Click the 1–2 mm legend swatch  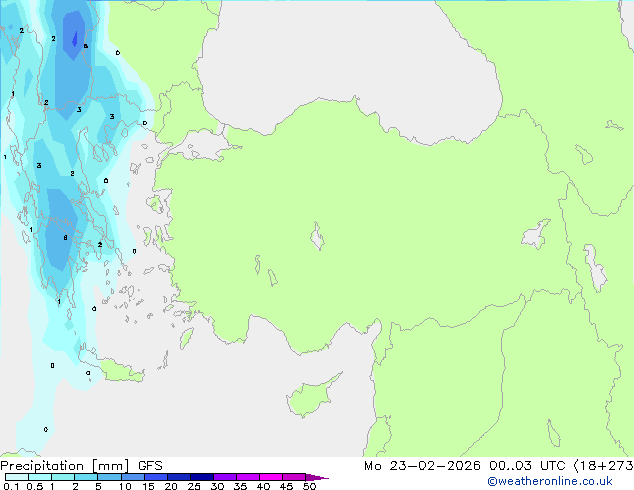(x=63, y=477)
